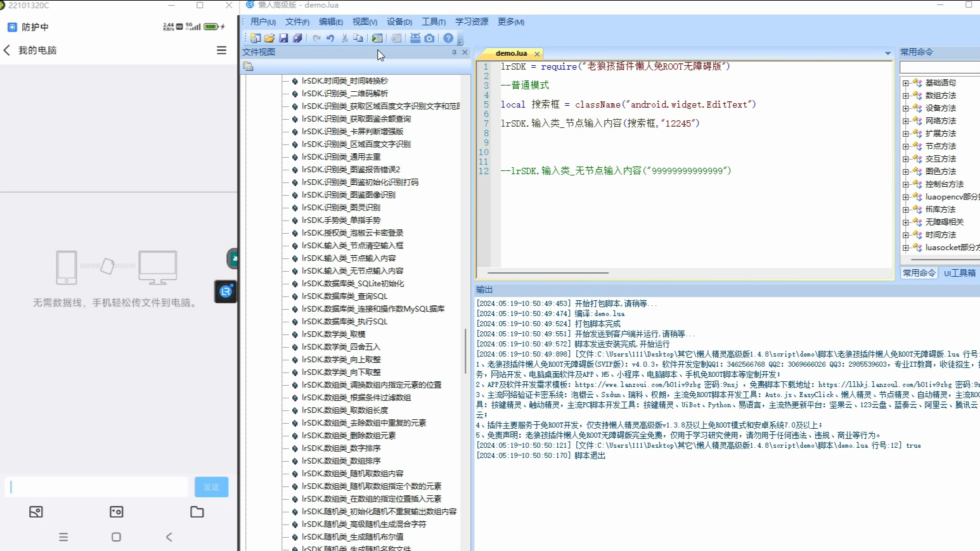
Task: Open the 编辑(E) menu
Action: [x=331, y=22]
